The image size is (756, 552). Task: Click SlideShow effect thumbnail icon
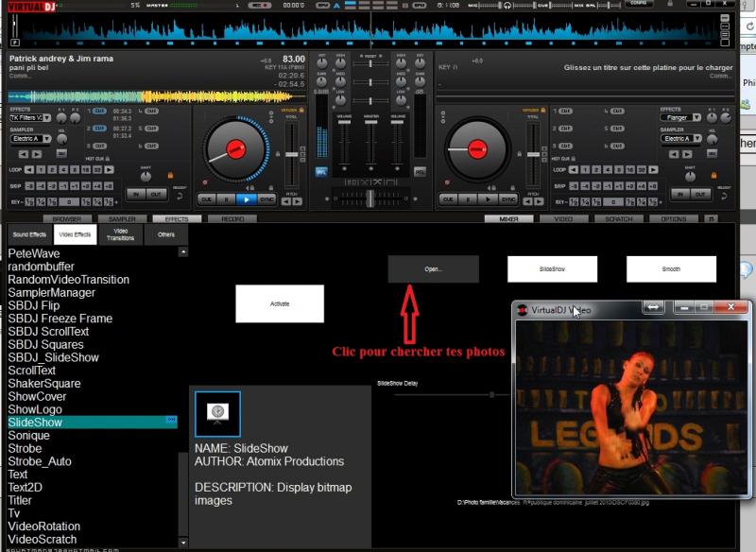[217, 414]
